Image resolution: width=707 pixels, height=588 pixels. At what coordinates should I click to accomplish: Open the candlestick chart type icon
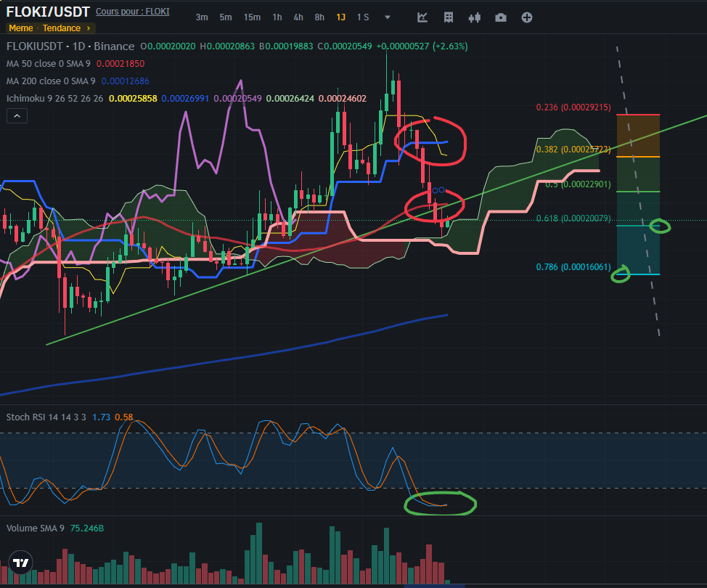tap(475, 17)
